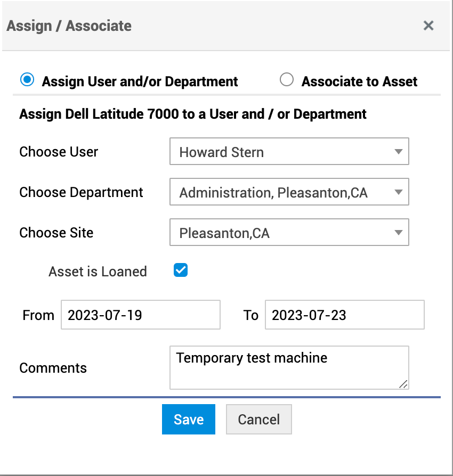Click the 'Choose User' label

[x=59, y=152]
